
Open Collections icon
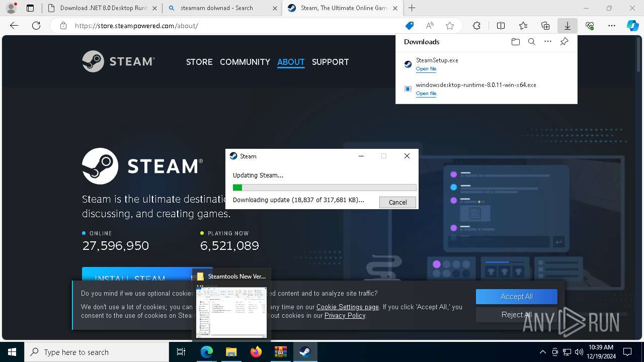coord(545,26)
